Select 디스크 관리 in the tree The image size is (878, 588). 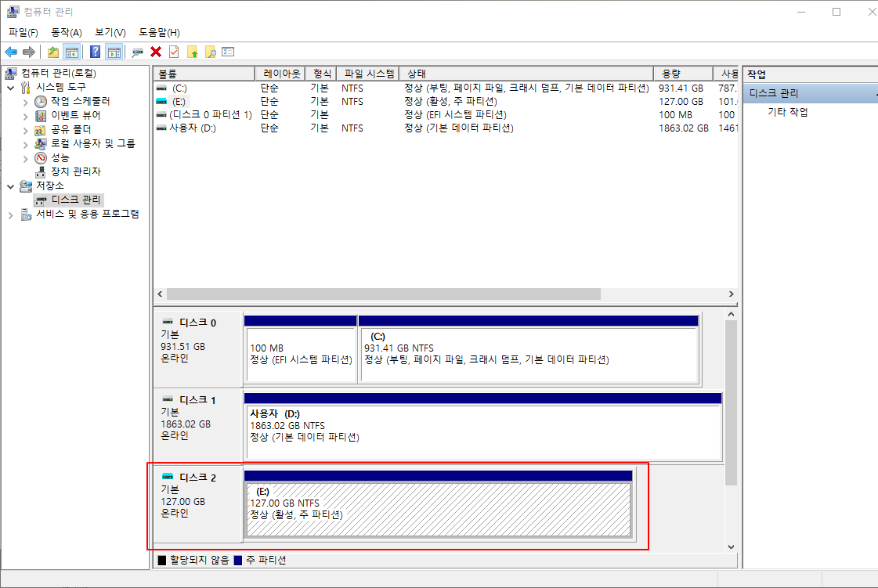(x=76, y=200)
